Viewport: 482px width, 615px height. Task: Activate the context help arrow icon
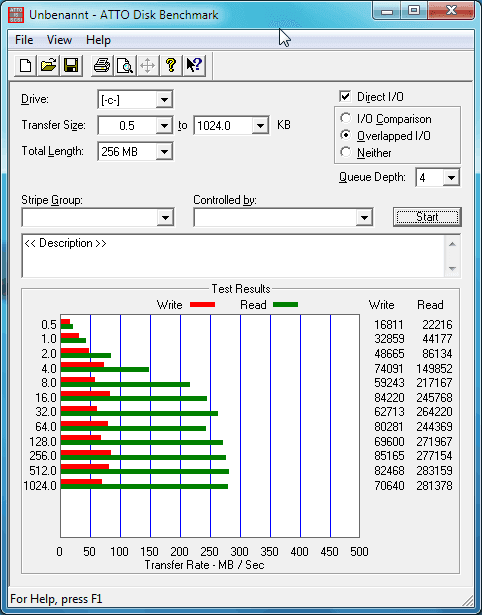click(x=194, y=66)
